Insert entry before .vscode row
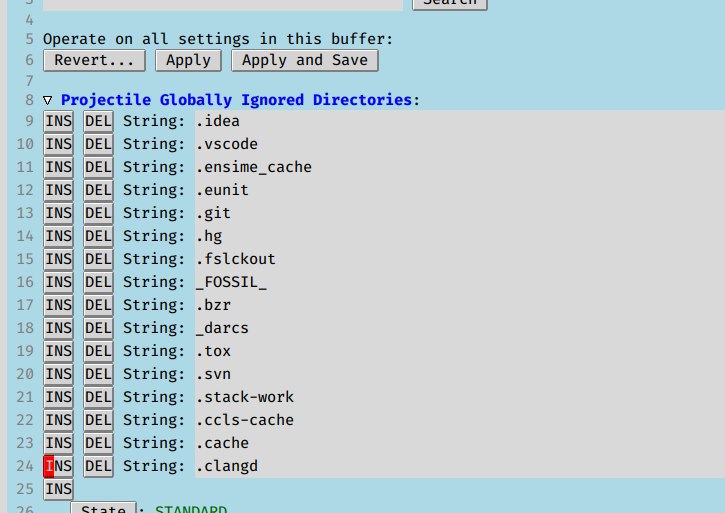 58,145
